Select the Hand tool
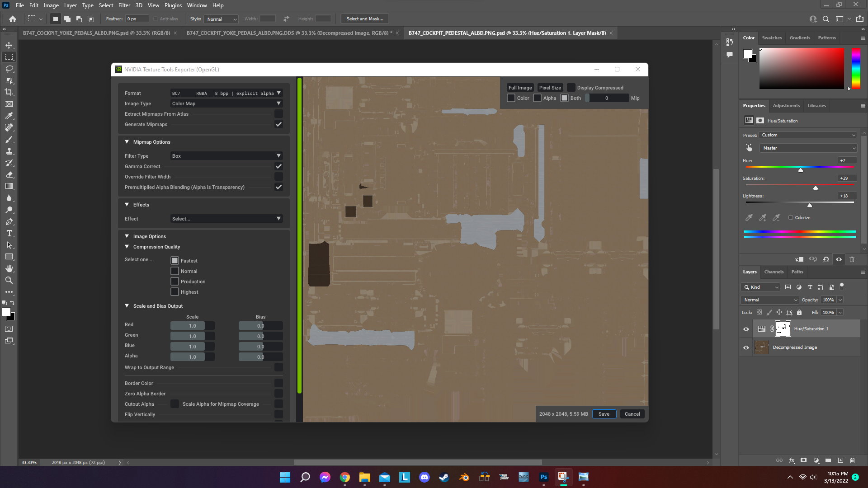868x488 pixels. pos(9,268)
